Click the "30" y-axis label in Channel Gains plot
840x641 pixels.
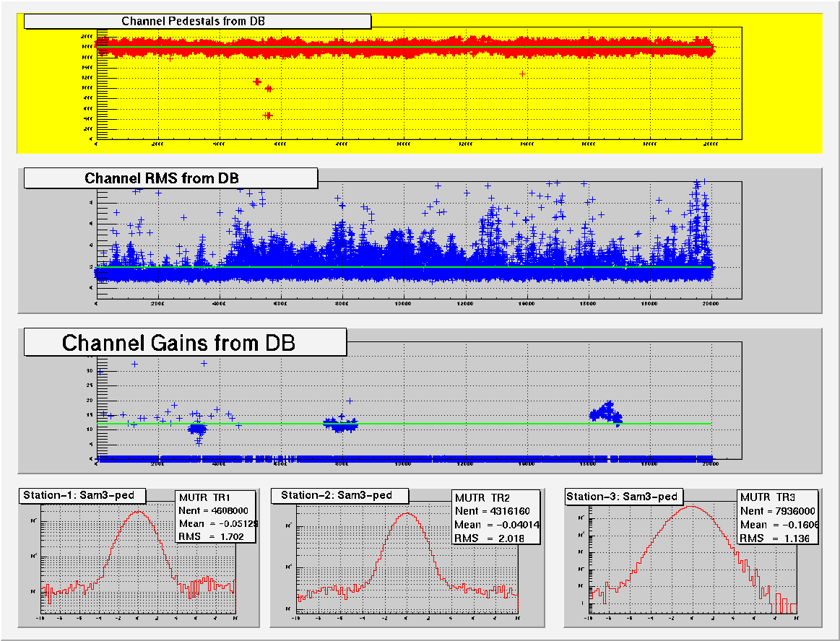coord(90,370)
